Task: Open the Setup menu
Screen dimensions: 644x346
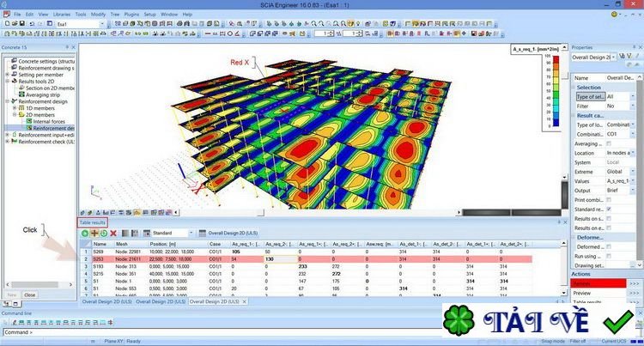Action: pos(150,15)
